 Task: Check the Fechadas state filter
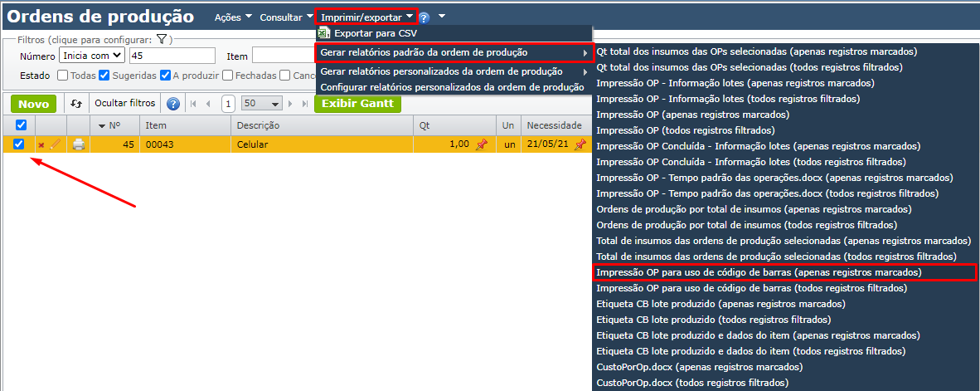(x=227, y=76)
